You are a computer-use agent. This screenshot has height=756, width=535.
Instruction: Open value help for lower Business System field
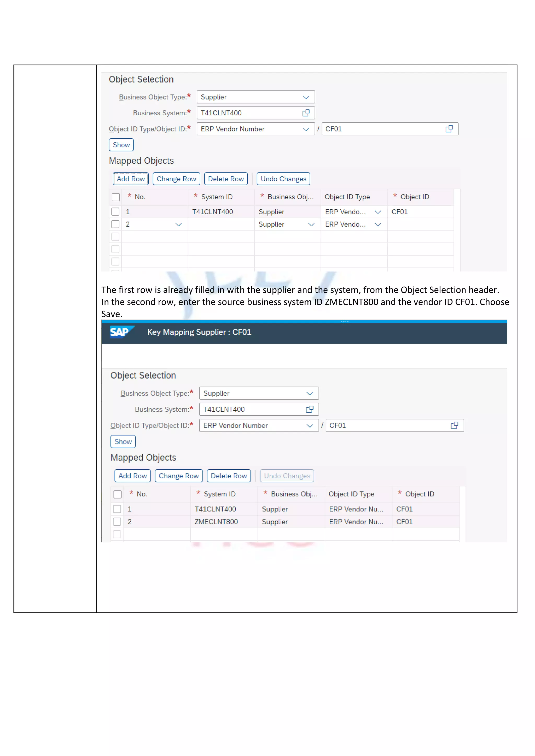pyautogui.click(x=310, y=409)
